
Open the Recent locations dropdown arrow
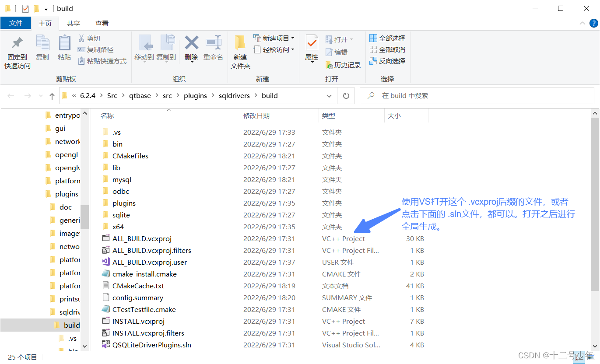pos(41,96)
